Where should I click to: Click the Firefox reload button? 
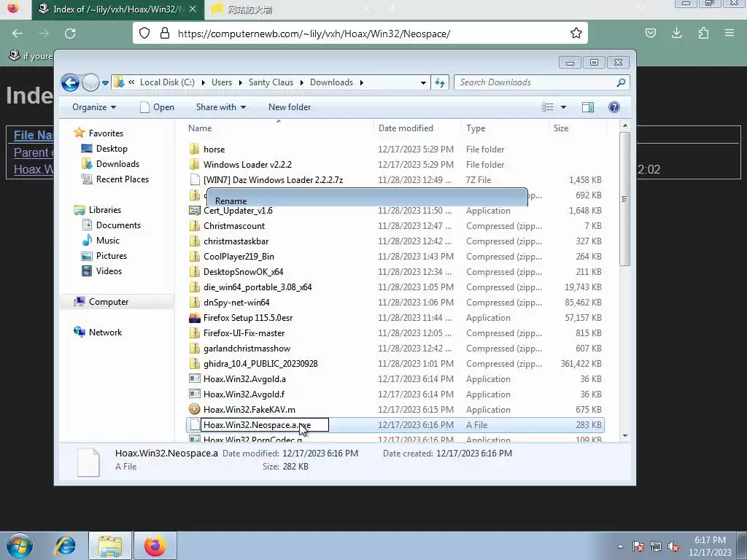point(70,34)
